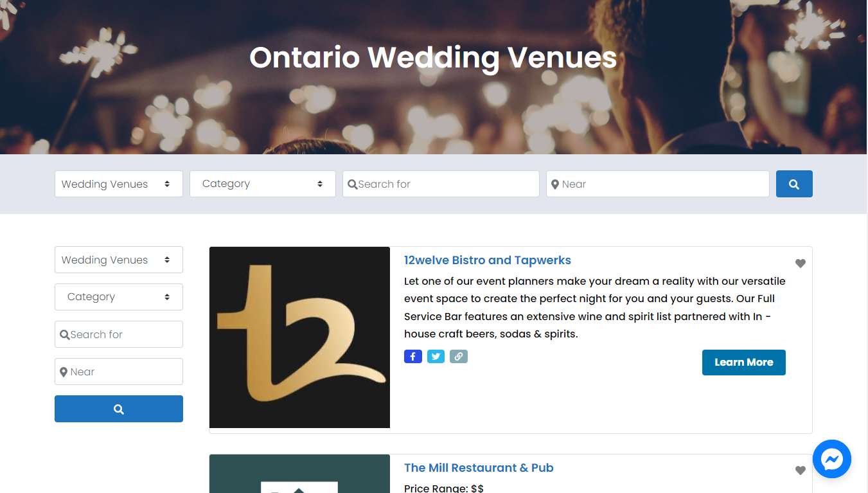Image resolution: width=868 pixels, height=493 pixels.
Task: Click magnifier icon in sidebar Search for field
Action: point(64,335)
